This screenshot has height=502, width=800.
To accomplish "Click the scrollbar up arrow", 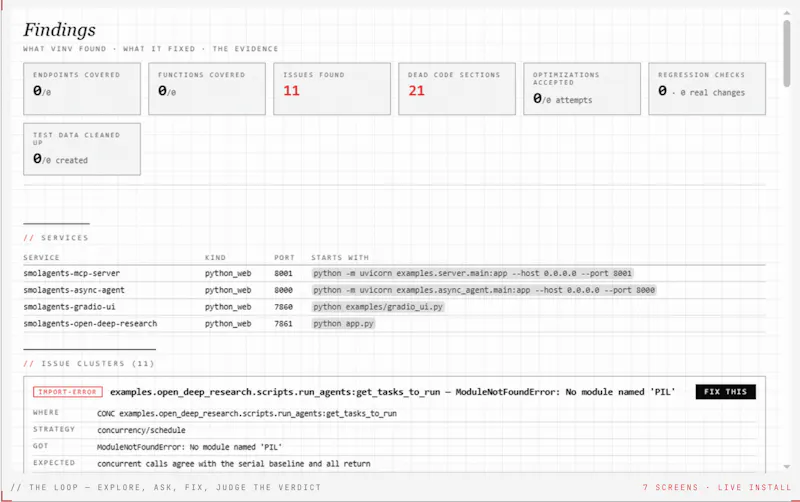I will [787, 13].
